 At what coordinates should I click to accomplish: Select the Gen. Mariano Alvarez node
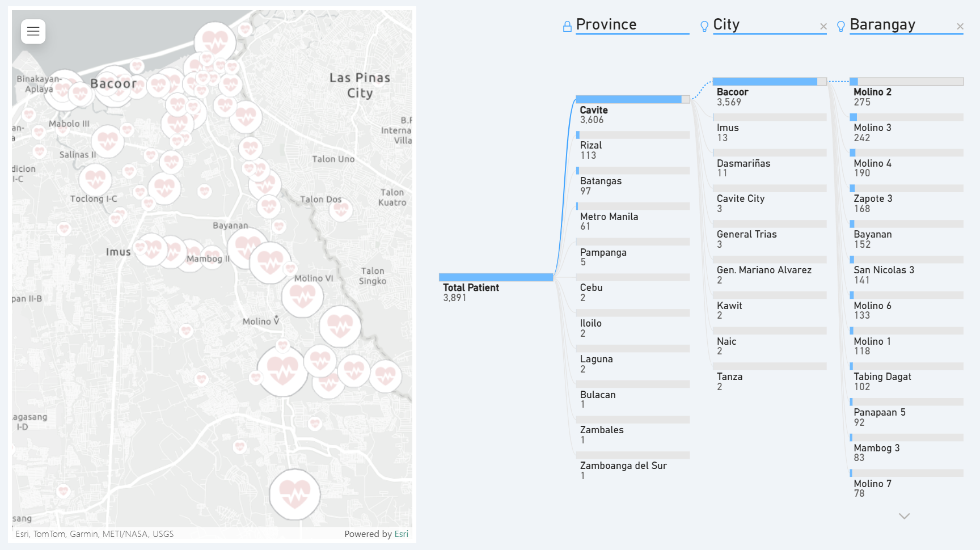770,270
